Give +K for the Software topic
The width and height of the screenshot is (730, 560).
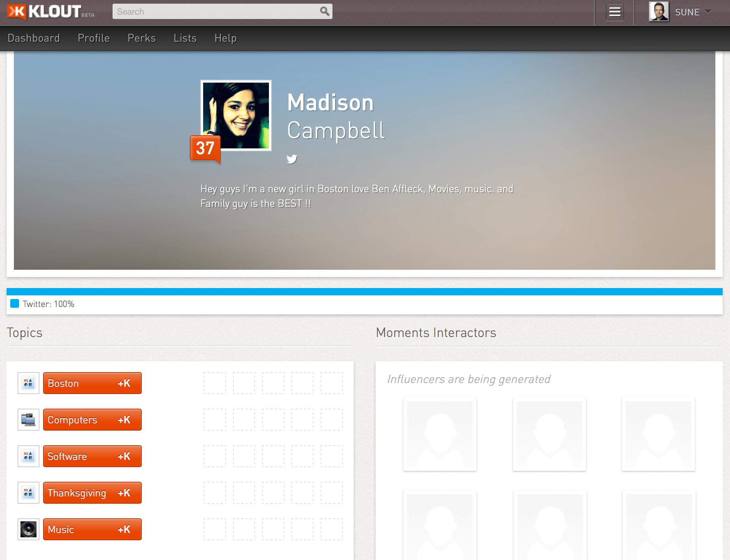point(124,456)
